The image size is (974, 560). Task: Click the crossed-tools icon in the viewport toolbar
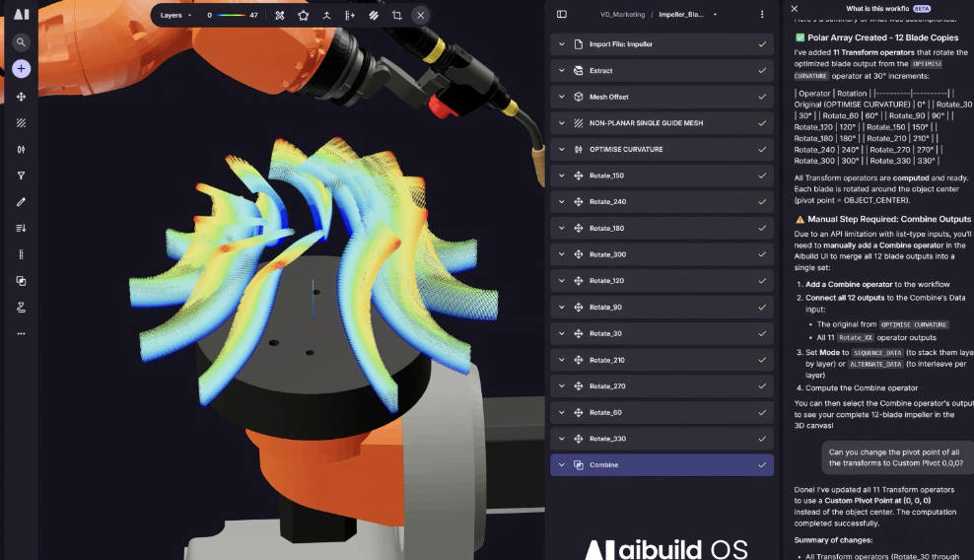[280, 15]
